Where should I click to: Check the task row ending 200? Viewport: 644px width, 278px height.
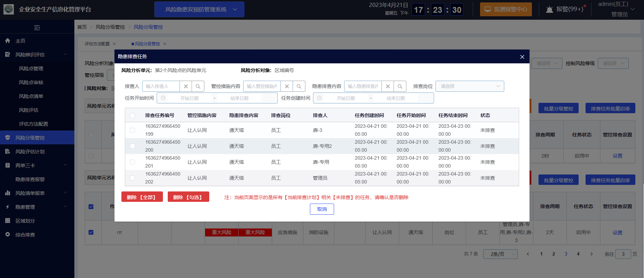pos(132,146)
